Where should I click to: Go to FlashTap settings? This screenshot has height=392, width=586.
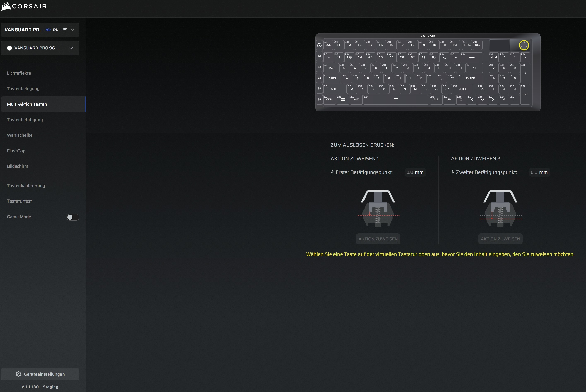pyautogui.click(x=16, y=151)
